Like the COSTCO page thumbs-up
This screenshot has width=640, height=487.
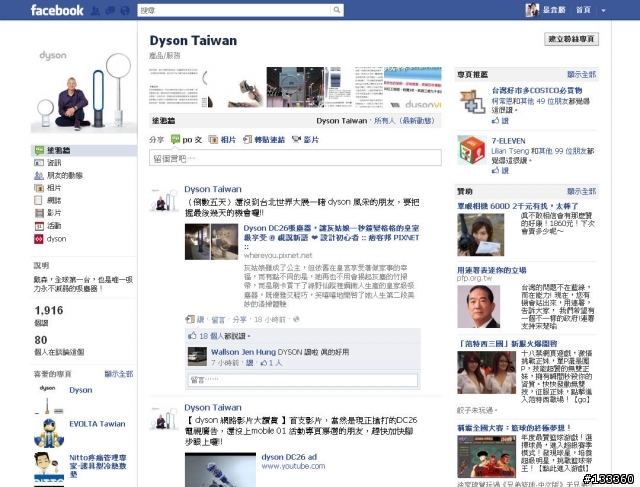(x=500, y=121)
